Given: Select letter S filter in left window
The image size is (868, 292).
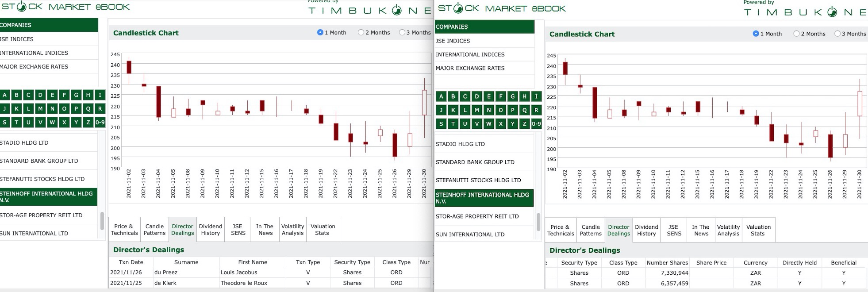Looking at the screenshot, I should point(5,123).
